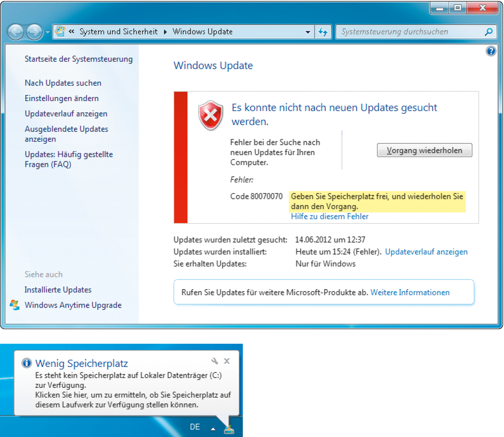Click the back navigation arrow
The image size is (504, 437).
click(16, 32)
